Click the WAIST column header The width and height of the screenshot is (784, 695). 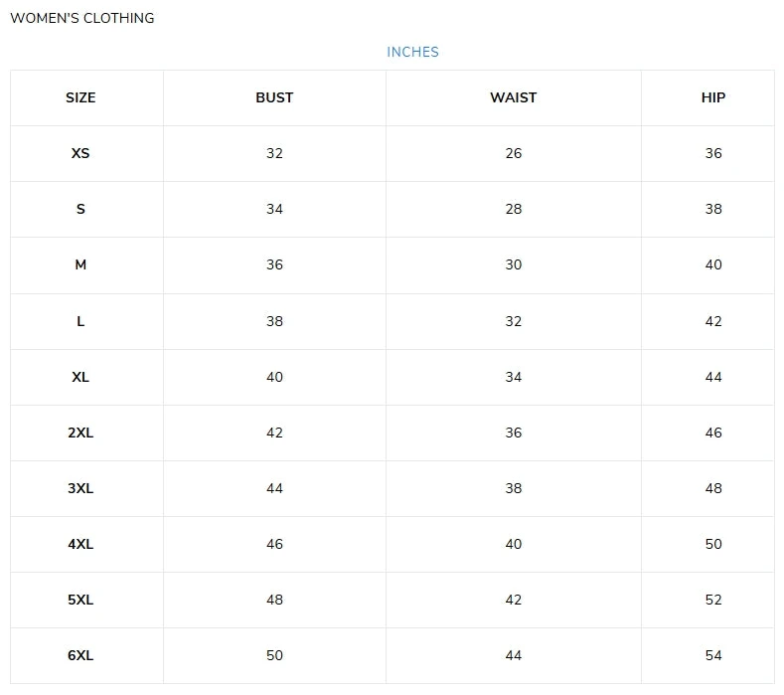pos(513,97)
